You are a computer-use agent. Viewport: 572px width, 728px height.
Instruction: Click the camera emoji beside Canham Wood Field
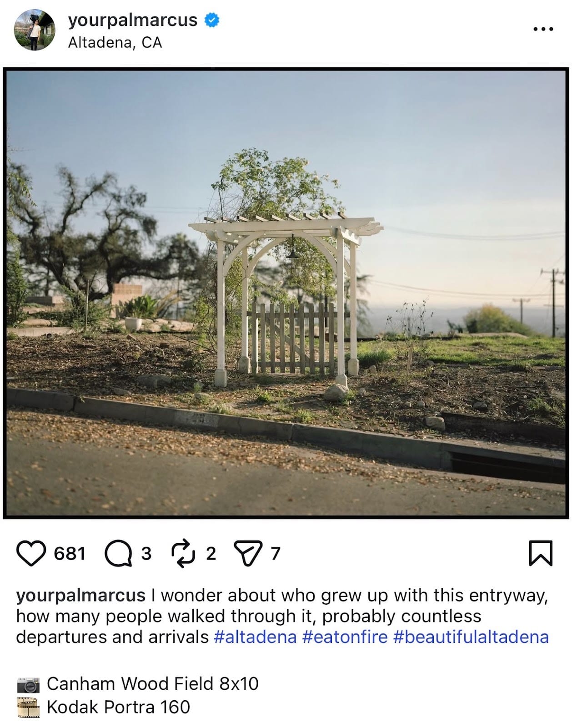[x=28, y=684]
